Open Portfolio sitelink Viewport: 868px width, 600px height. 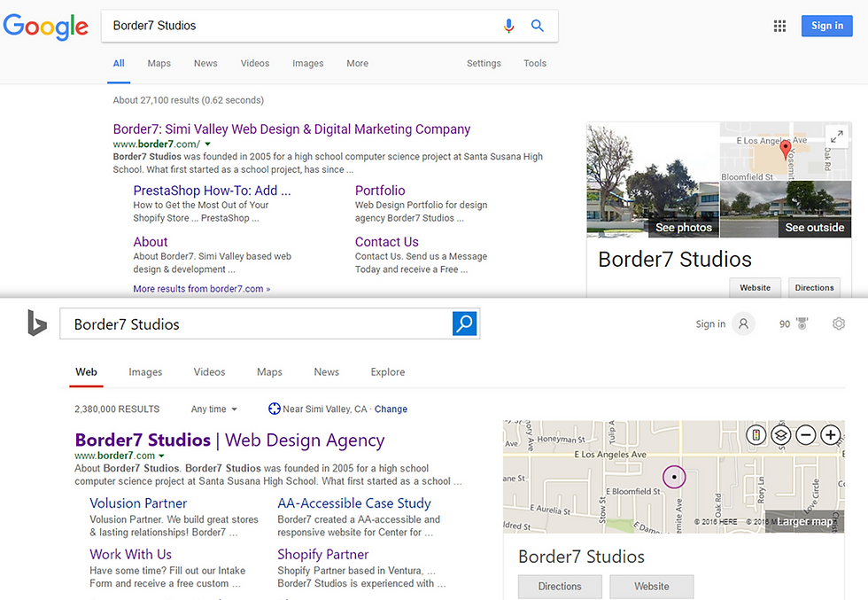tap(380, 191)
